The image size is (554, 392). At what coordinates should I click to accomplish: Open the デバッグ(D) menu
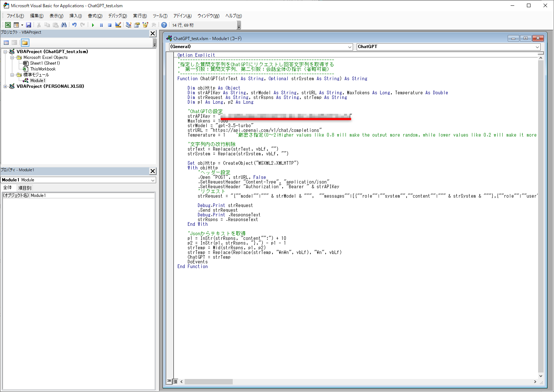(x=117, y=16)
